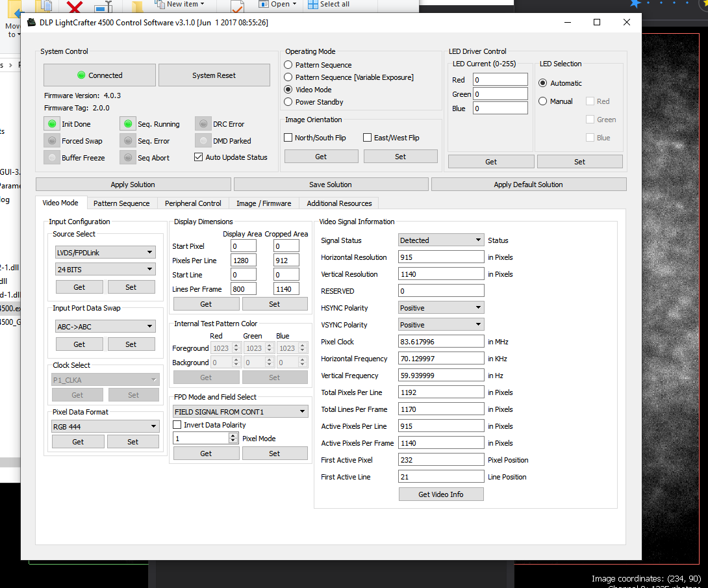
Task: Click the New item icon in Explorer ribbon
Action: point(159,4)
